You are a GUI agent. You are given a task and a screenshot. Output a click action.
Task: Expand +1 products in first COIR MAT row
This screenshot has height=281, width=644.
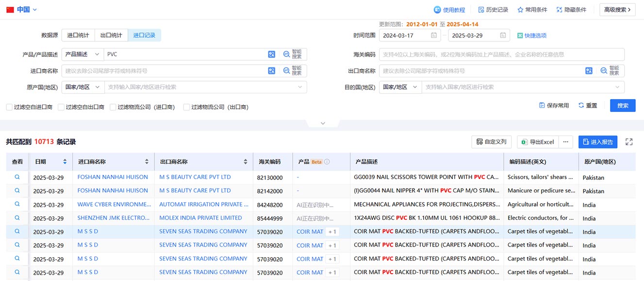(332, 232)
